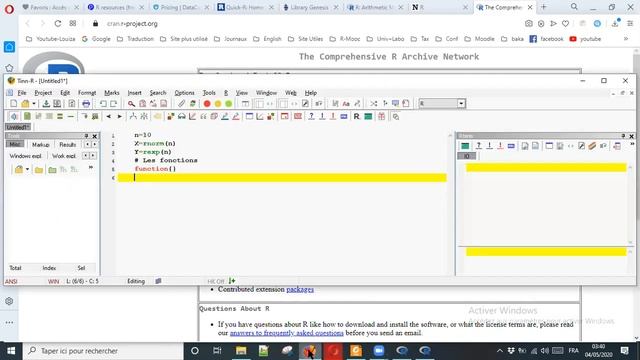Click the Aa match case icon
This screenshot has height=360, width=640.
[346, 104]
